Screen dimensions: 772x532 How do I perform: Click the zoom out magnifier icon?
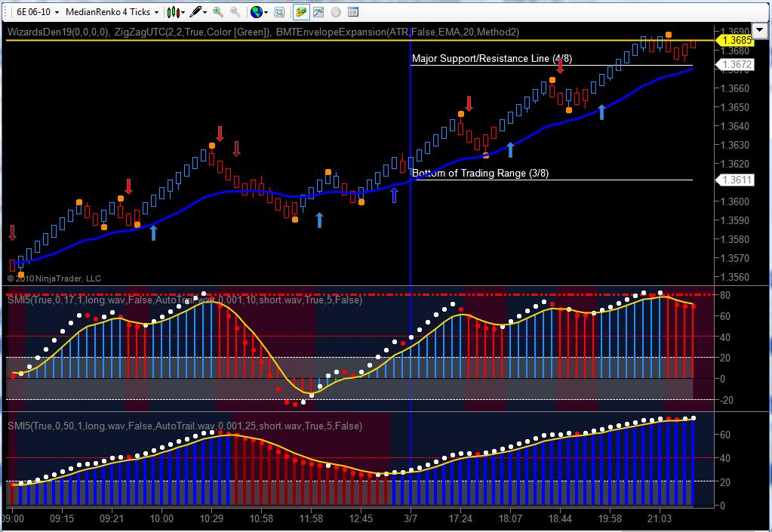coord(235,12)
